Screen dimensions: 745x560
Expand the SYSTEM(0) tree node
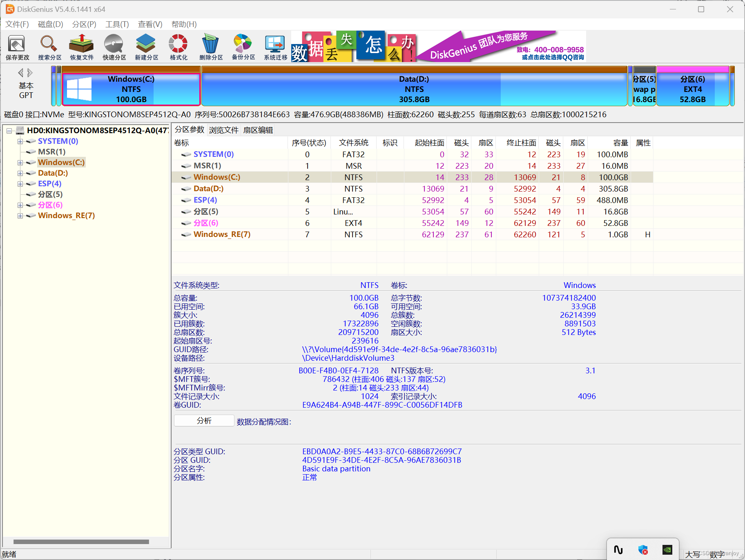point(20,141)
